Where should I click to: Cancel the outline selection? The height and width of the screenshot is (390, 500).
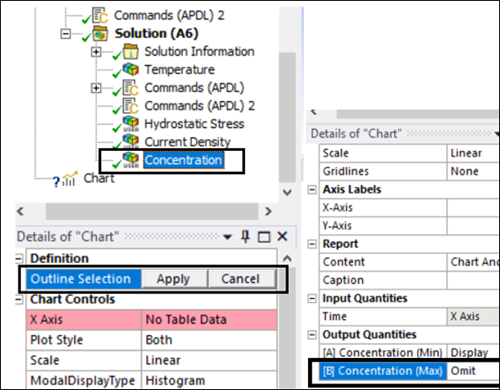click(241, 279)
